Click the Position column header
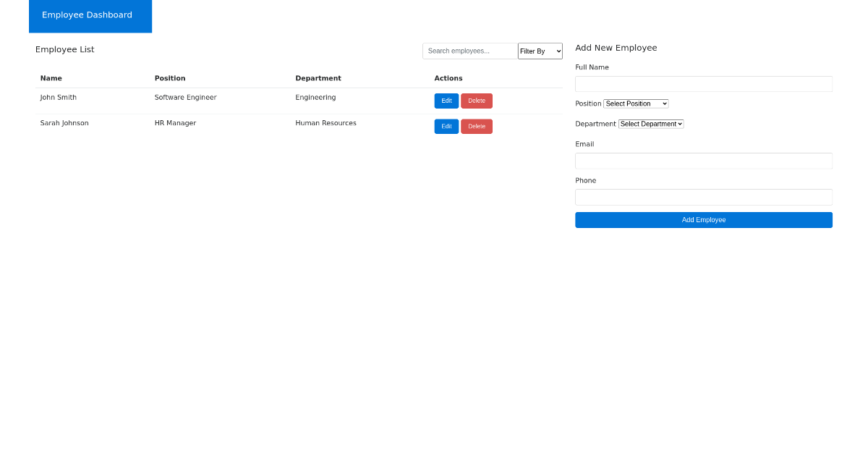The image size is (868, 456). pyautogui.click(x=169, y=78)
